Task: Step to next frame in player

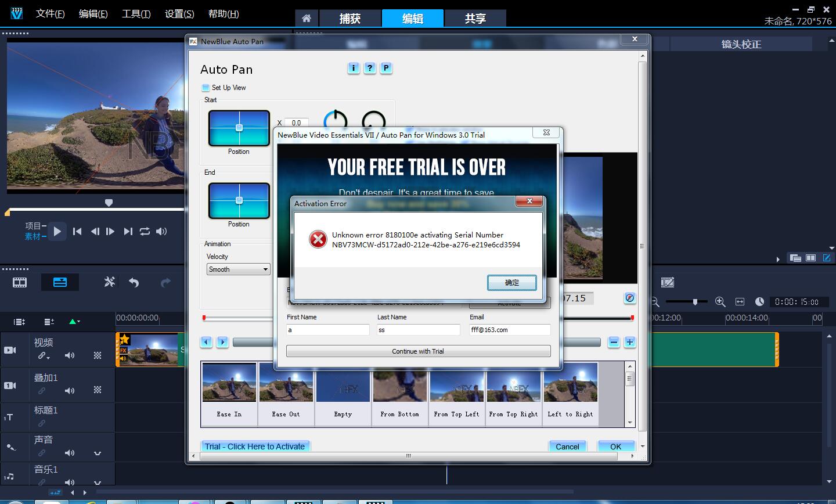Action: [110, 231]
